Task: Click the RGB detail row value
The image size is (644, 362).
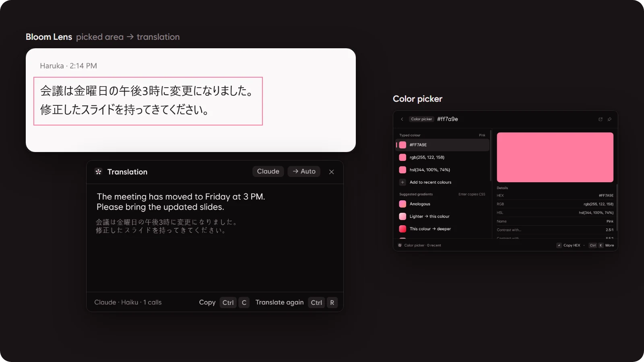Action: pos(599,204)
